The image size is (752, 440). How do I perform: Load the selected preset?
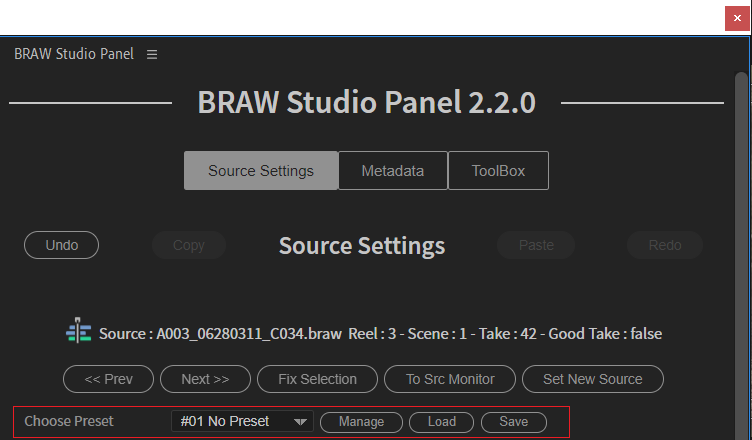(442, 422)
